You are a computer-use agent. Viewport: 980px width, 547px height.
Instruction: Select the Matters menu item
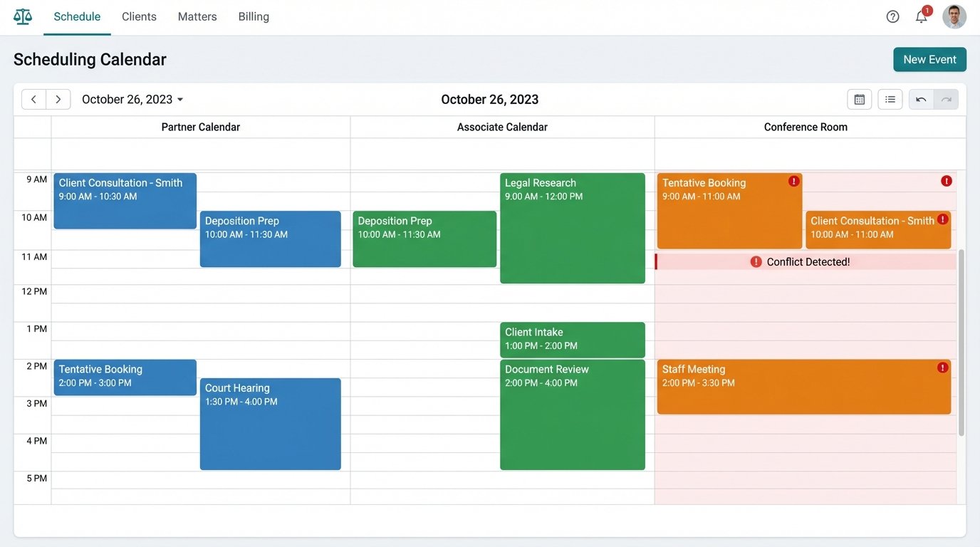197,16
